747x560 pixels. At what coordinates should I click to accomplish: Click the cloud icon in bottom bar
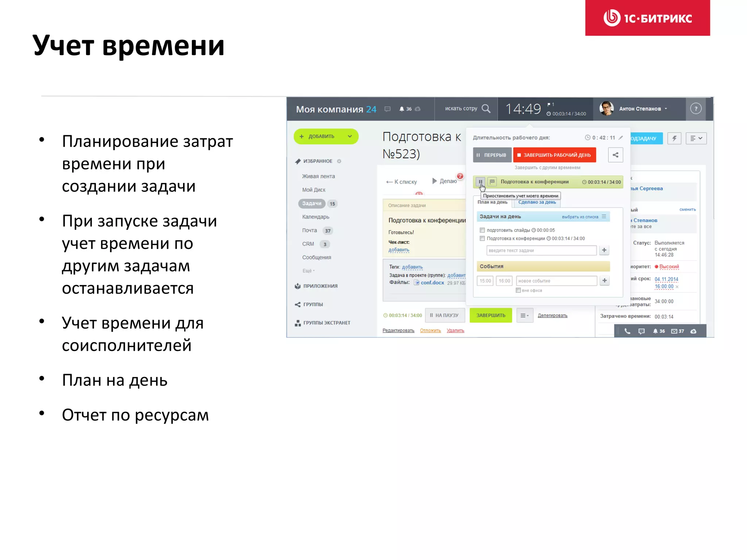(x=693, y=331)
